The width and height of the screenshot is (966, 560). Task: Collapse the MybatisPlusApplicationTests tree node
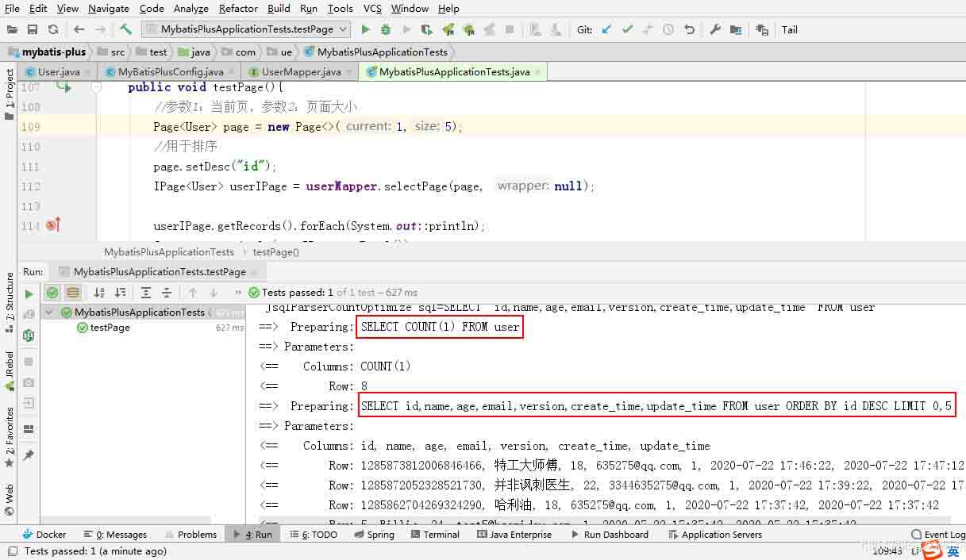[50, 313]
